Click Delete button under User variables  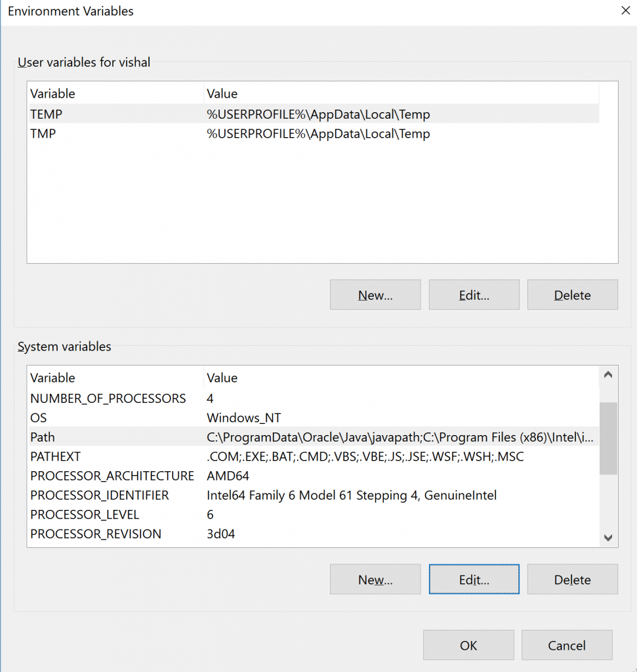click(572, 295)
